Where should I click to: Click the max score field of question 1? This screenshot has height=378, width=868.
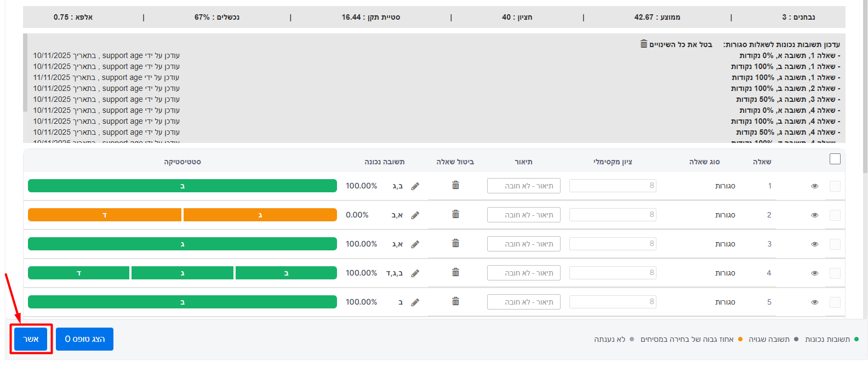coord(613,186)
